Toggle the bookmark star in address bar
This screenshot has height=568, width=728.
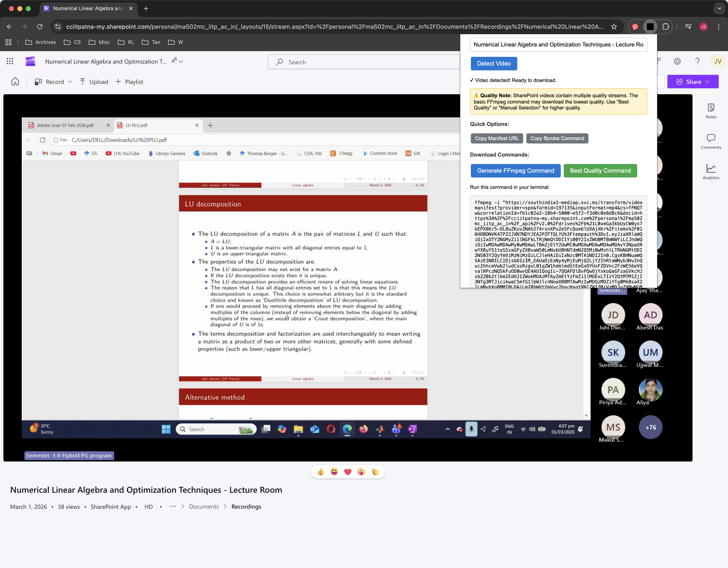click(x=614, y=27)
